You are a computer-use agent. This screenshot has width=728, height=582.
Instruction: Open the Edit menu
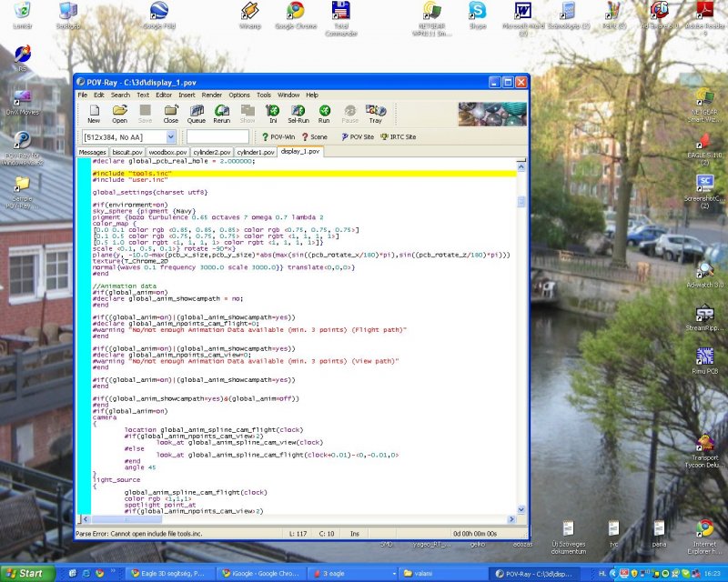tap(99, 95)
